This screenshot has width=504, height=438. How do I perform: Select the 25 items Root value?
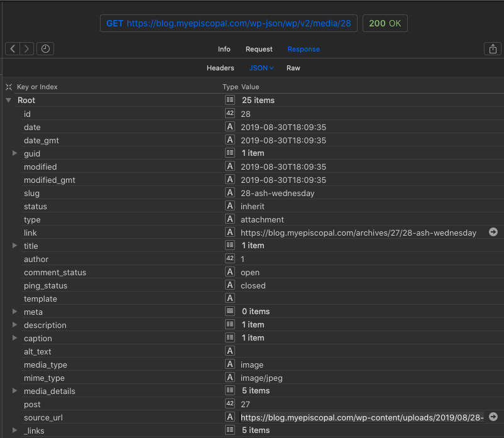click(258, 101)
